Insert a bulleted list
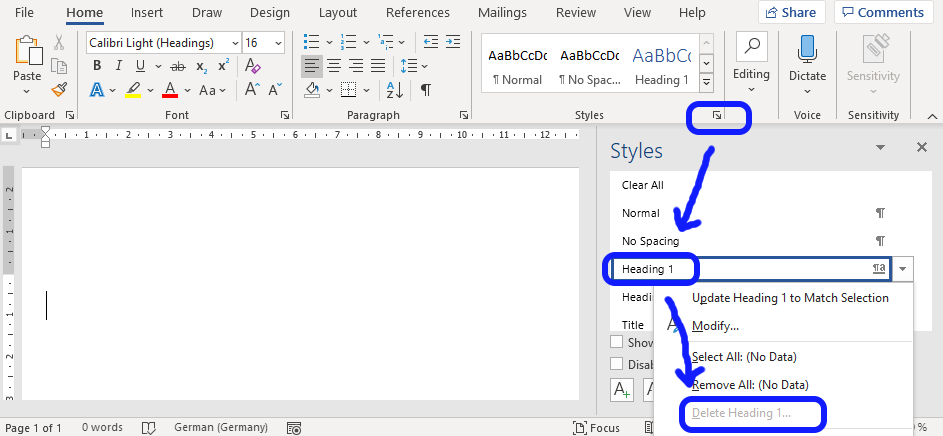 pyautogui.click(x=312, y=42)
